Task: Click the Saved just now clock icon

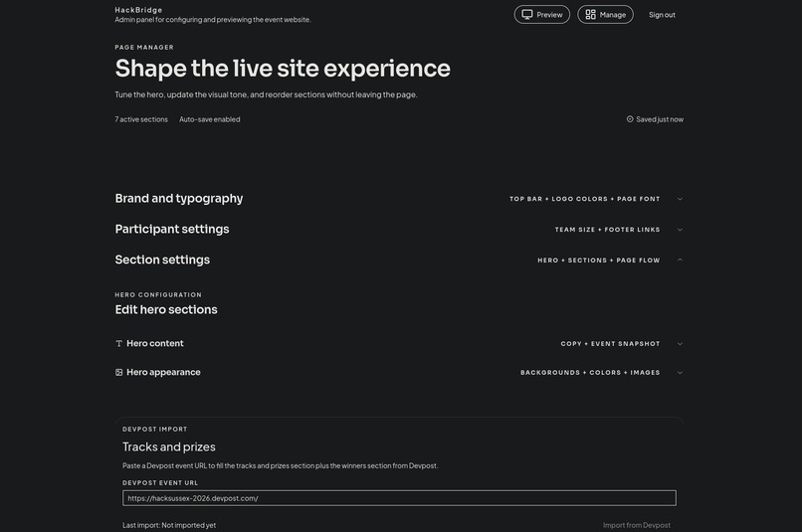Action: click(630, 119)
